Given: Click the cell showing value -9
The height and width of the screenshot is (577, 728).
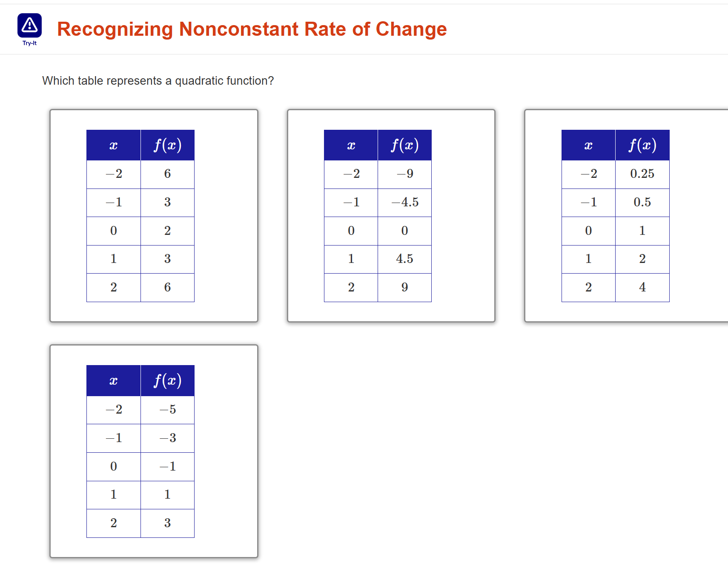Looking at the screenshot, I should (x=404, y=174).
